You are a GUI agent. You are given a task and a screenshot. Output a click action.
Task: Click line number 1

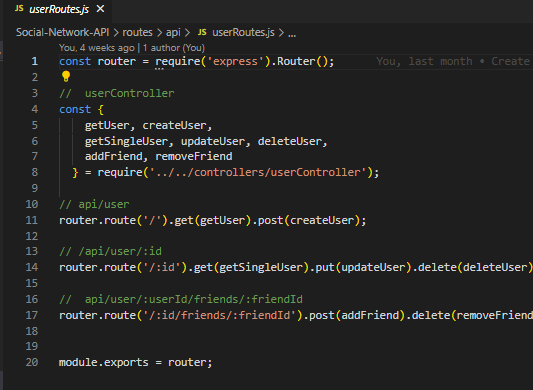(x=35, y=62)
